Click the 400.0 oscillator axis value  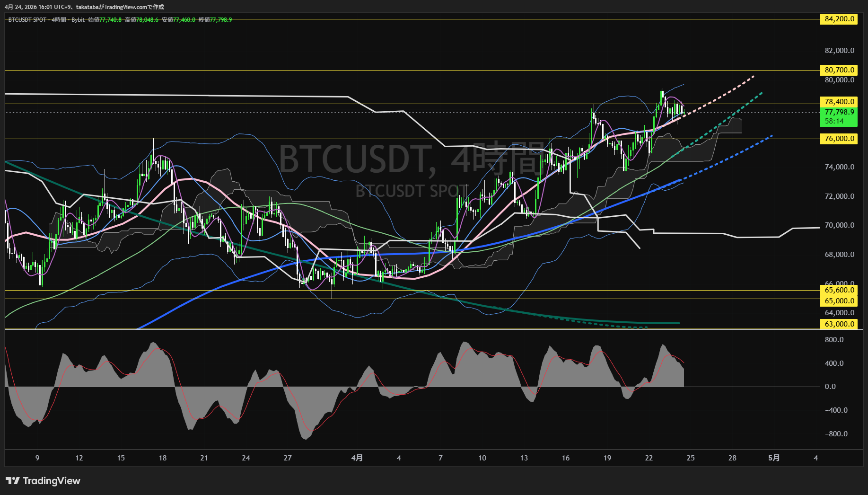[834, 363]
